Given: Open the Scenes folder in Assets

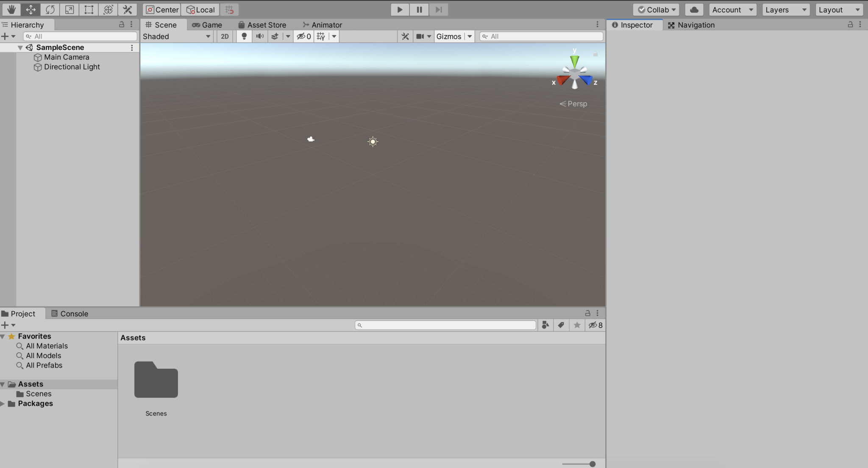Looking at the screenshot, I should 156,380.
